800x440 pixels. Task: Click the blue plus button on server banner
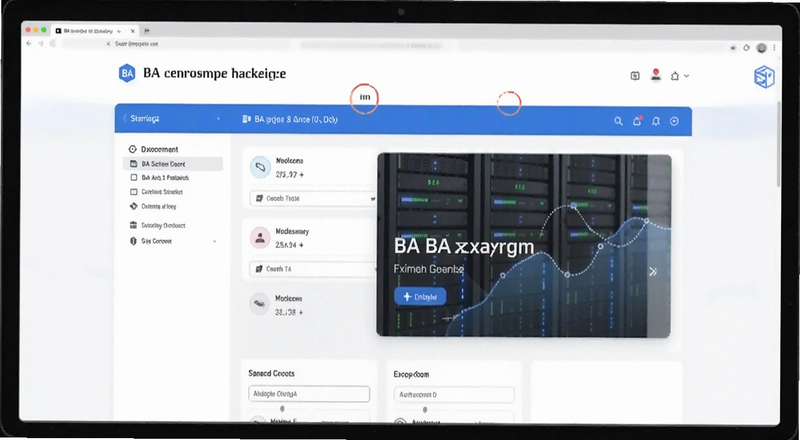click(x=420, y=297)
